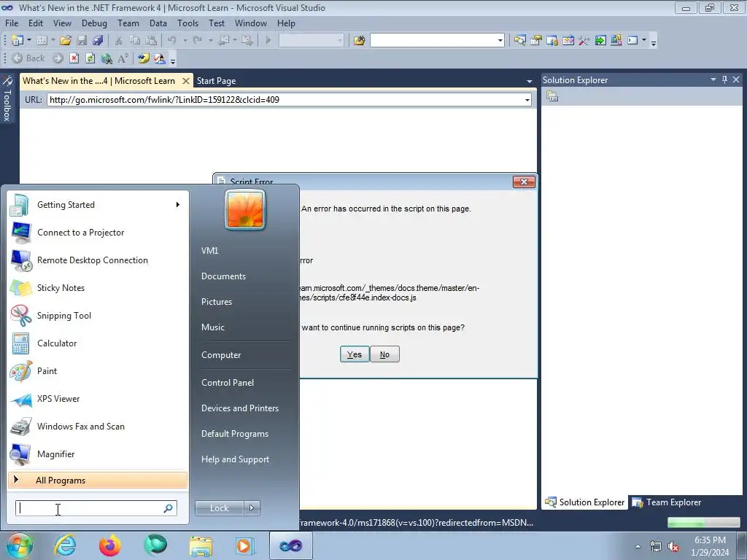Open New Project icon dropdown arrow
Screen dimensions: 747x560
pyautogui.click(x=29, y=41)
